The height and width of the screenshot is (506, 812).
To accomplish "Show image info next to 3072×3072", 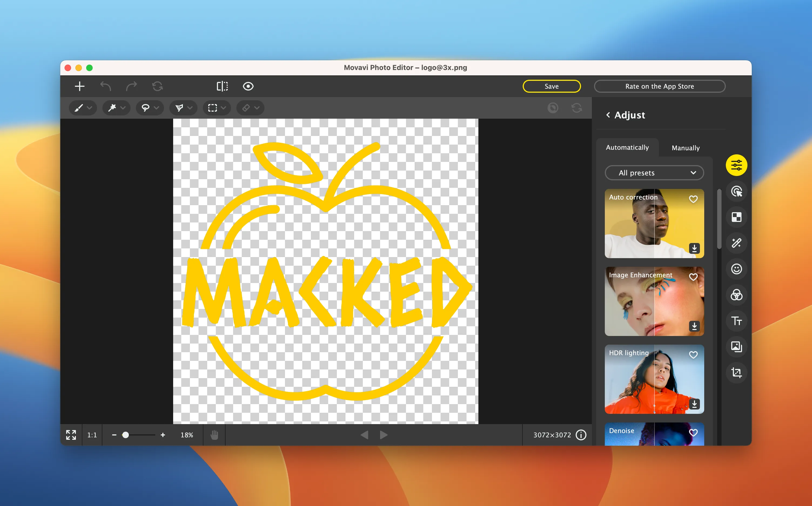I will [x=581, y=435].
